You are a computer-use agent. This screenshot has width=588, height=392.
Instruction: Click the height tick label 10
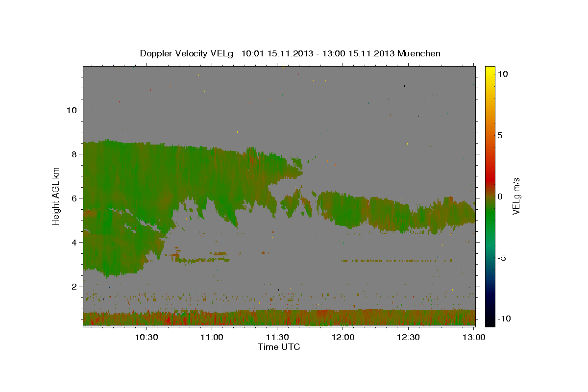(72, 110)
